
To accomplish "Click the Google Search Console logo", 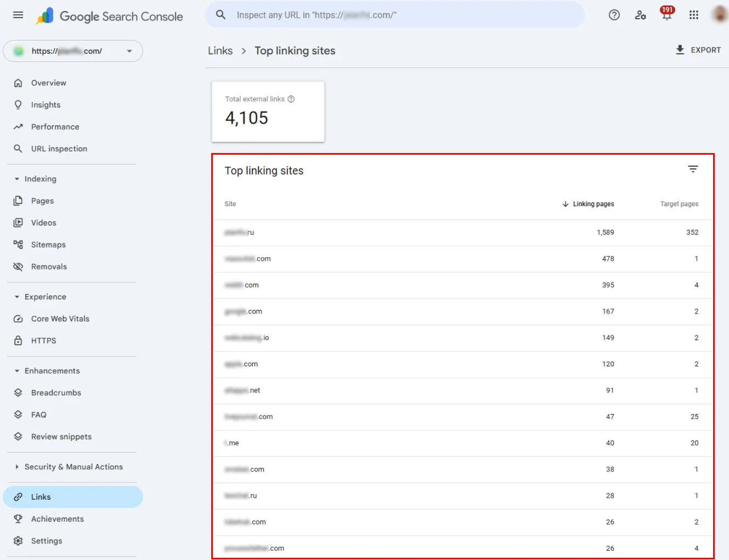I will [x=110, y=16].
